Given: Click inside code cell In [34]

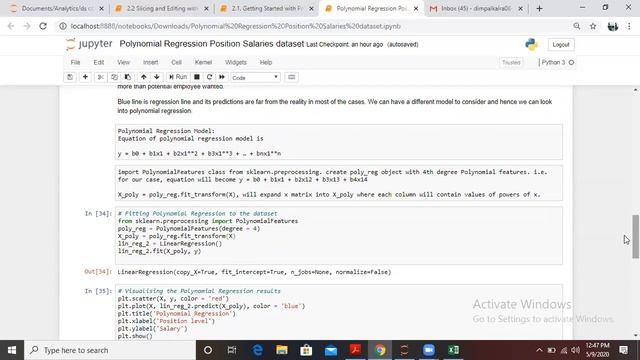Looking at the screenshot, I should pyautogui.click(x=339, y=236).
